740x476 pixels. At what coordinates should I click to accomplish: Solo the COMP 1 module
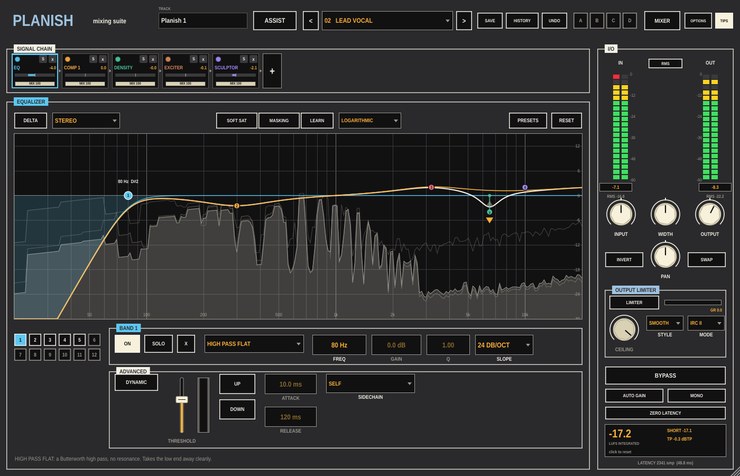pos(93,59)
